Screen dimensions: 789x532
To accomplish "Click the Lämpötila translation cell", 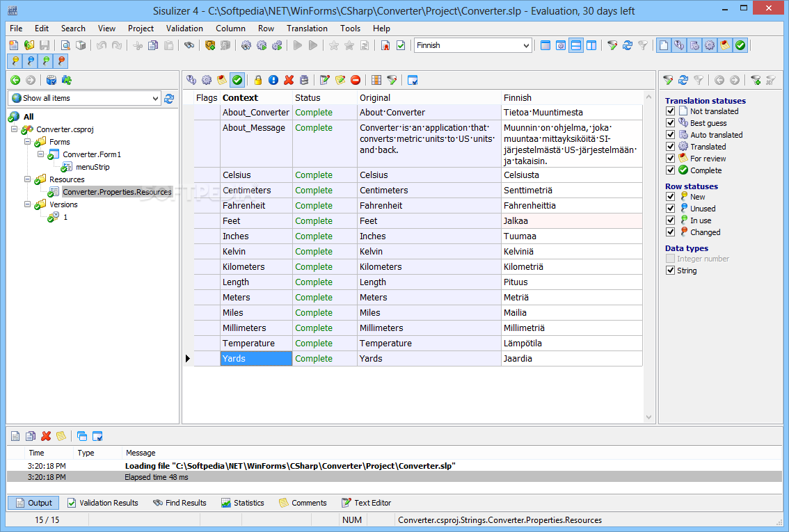I will click(x=572, y=344).
